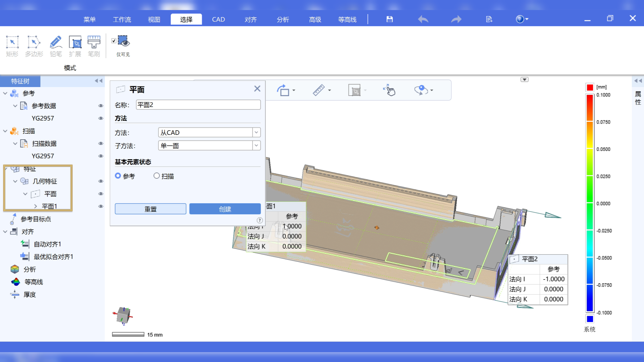
Task: Collapse the 参考 tree node
Action: coord(5,93)
